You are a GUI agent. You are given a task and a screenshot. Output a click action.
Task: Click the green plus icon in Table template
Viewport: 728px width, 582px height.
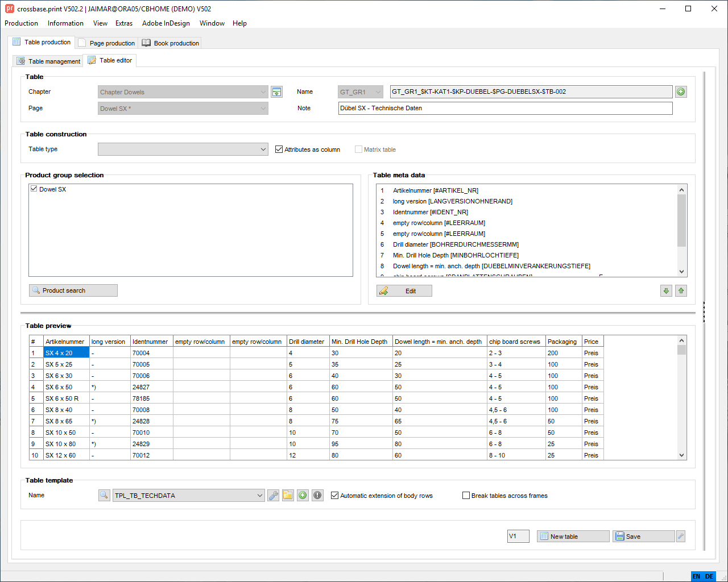point(303,495)
